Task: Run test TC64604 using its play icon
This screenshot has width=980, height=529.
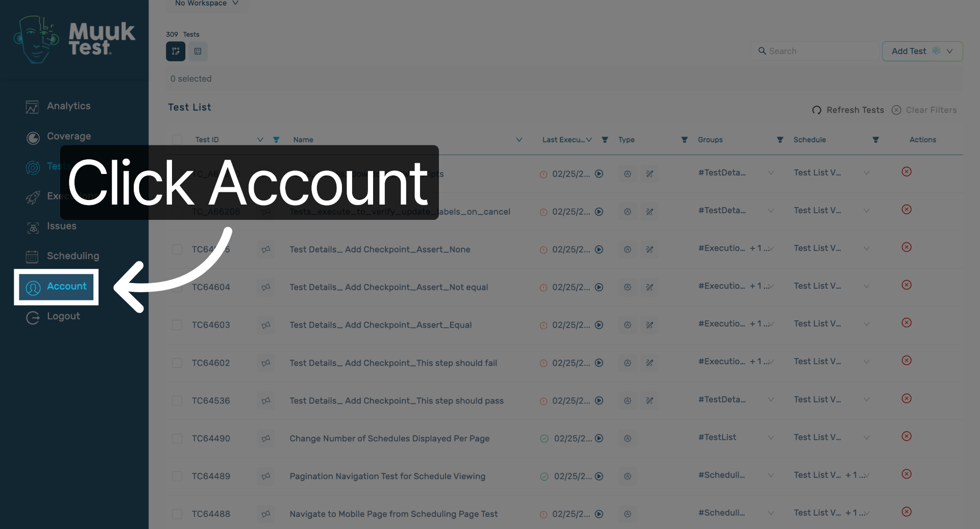Action: coord(599,287)
